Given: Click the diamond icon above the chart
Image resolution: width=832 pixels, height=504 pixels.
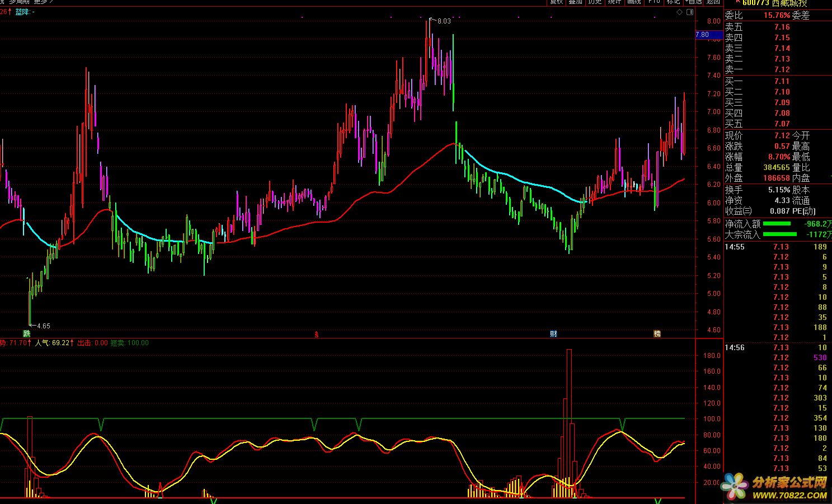Looking at the screenshot, I should point(680,12).
